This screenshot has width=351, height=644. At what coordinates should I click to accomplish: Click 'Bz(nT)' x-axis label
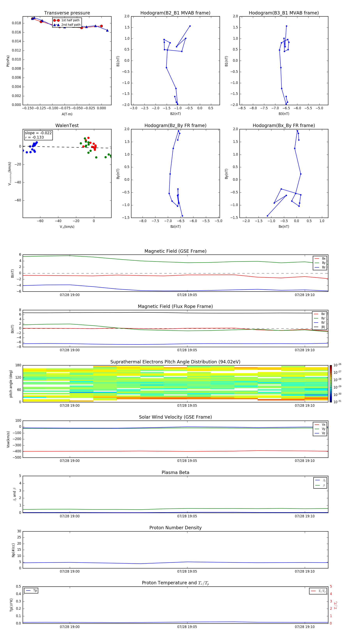[175, 227]
